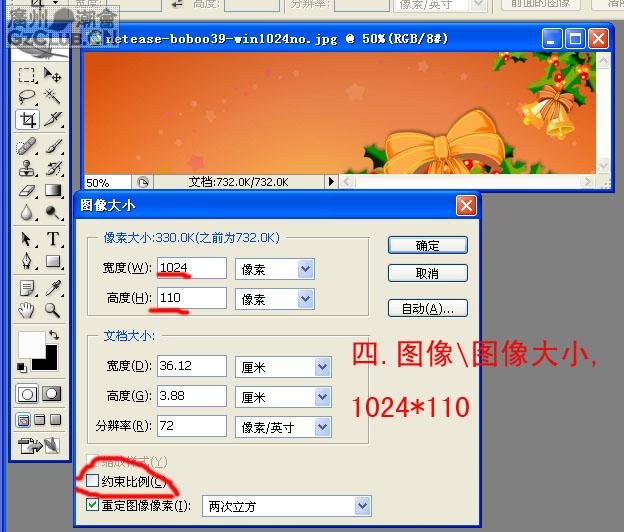
Task: Activate the Eyedropper tool
Action: pos(54,288)
